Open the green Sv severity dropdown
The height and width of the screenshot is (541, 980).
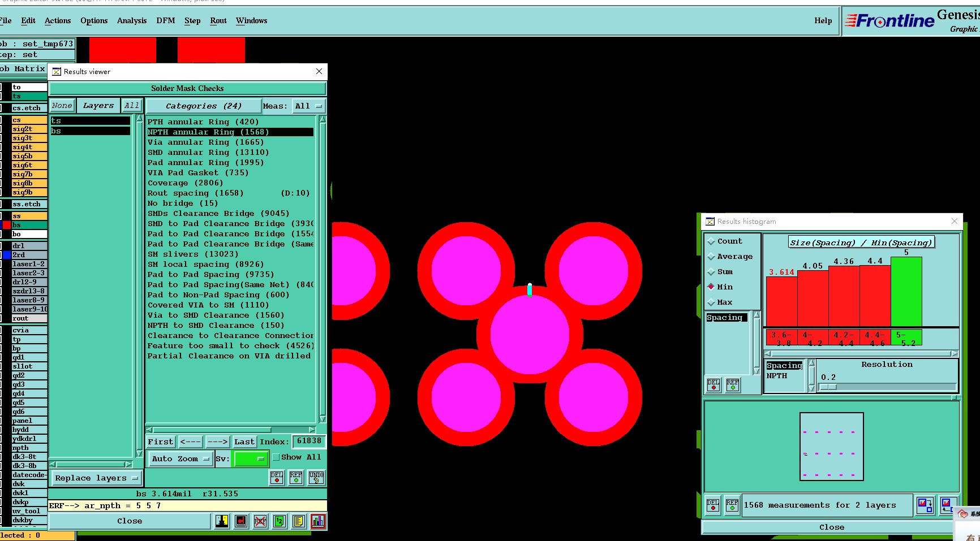point(251,459)
